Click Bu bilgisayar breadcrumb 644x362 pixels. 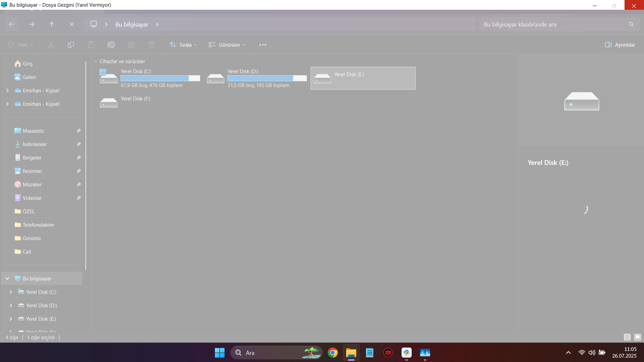132,24
